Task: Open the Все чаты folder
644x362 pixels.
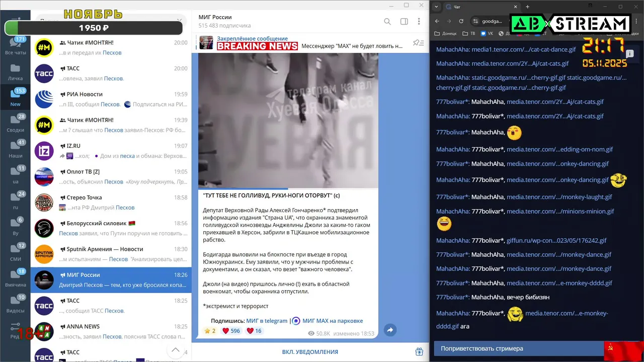Action: 15,46
